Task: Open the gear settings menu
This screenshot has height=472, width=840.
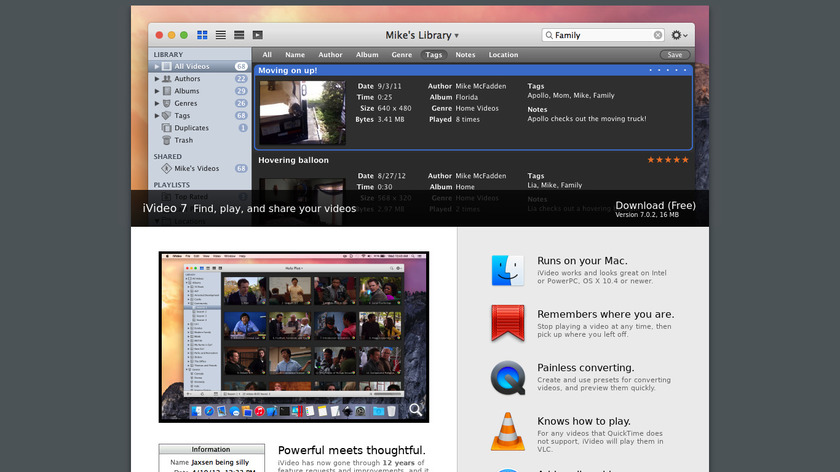Action: pos(681,35)
